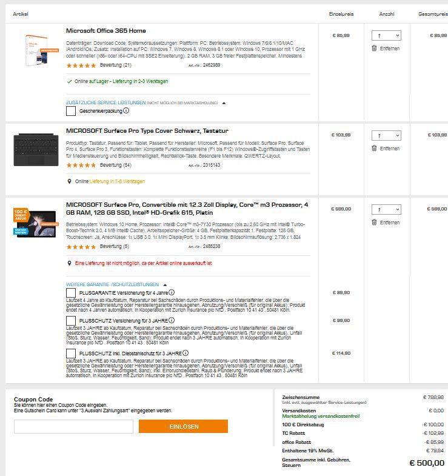Click the € 114,90 Diebstahlschutz price

click(341, 353)
